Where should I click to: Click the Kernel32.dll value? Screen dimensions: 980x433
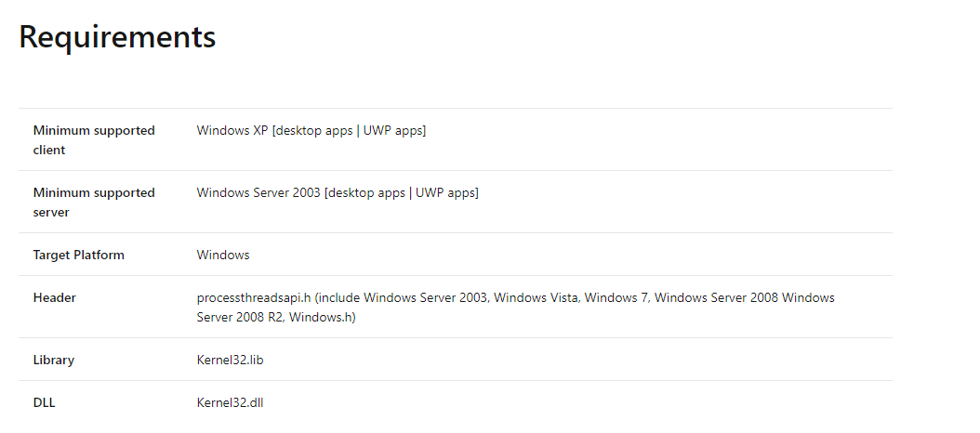click(230, 403)
